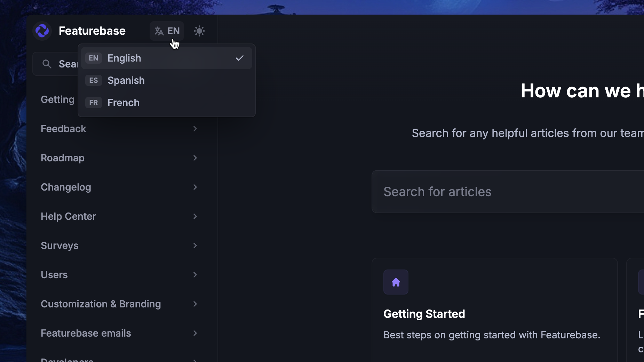
Task: Select English in language menu
Action: 167,58
